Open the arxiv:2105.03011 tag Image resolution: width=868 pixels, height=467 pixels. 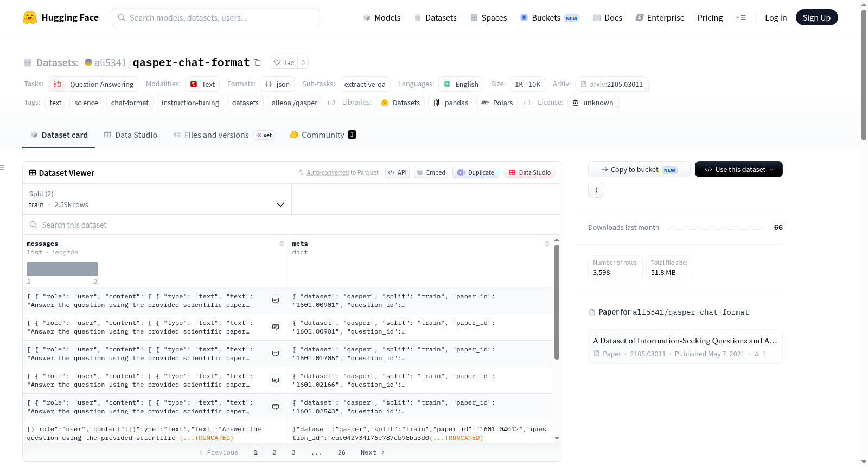click(x=612, y=84)
